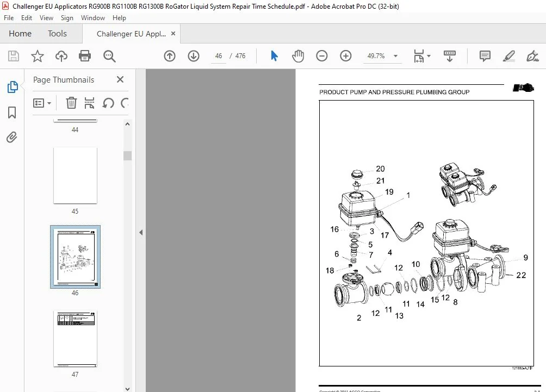Click the Save file icon

(14, 56)
